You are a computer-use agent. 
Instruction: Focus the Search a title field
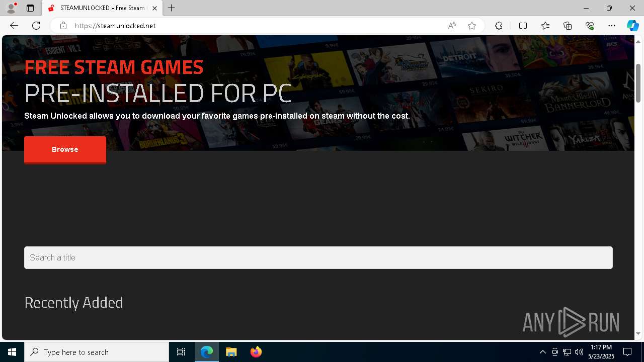[x=318, y=257]
